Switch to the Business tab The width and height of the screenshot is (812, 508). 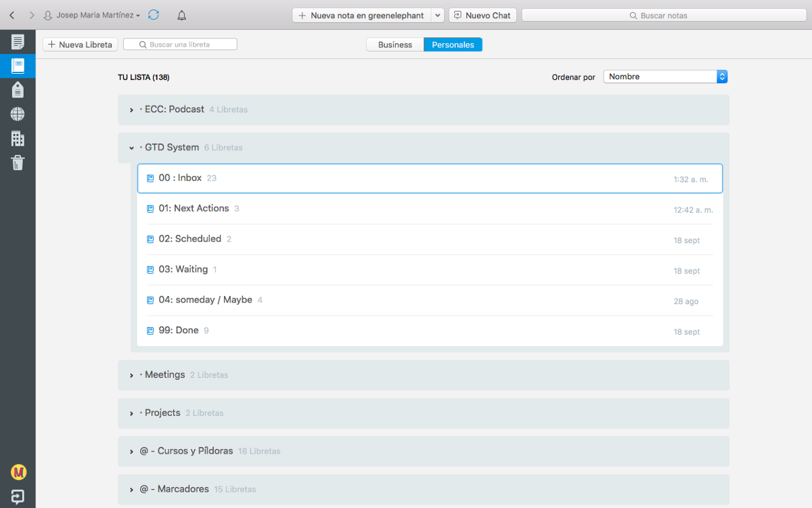coord(395,45)
